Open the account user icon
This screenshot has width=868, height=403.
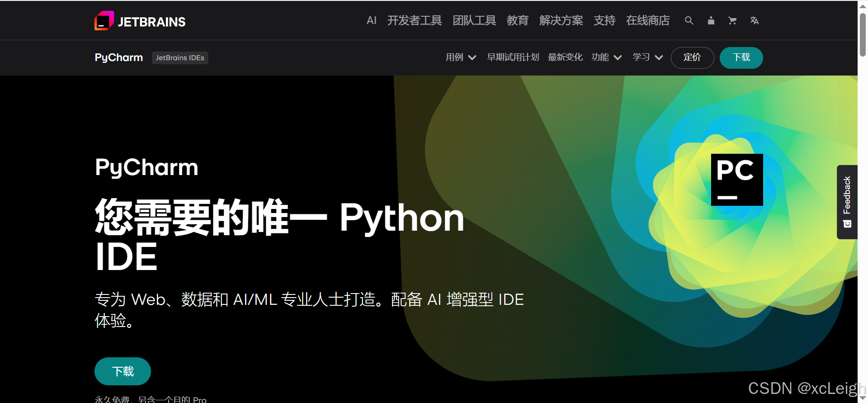pos(711,20)
